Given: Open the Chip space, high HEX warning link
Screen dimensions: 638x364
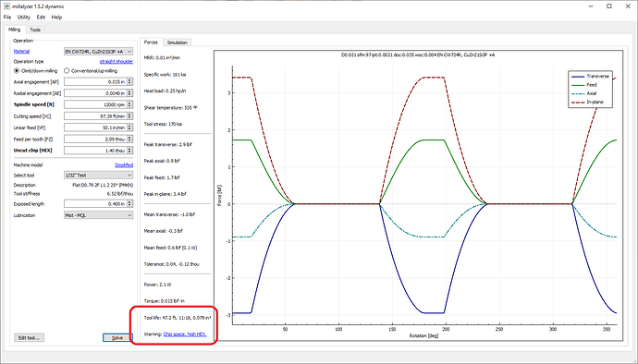Looking at the screenshot, I should 185,334.
